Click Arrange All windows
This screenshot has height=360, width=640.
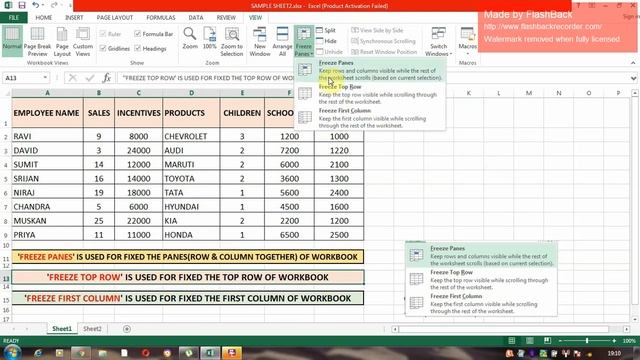[x=282, y=42]
